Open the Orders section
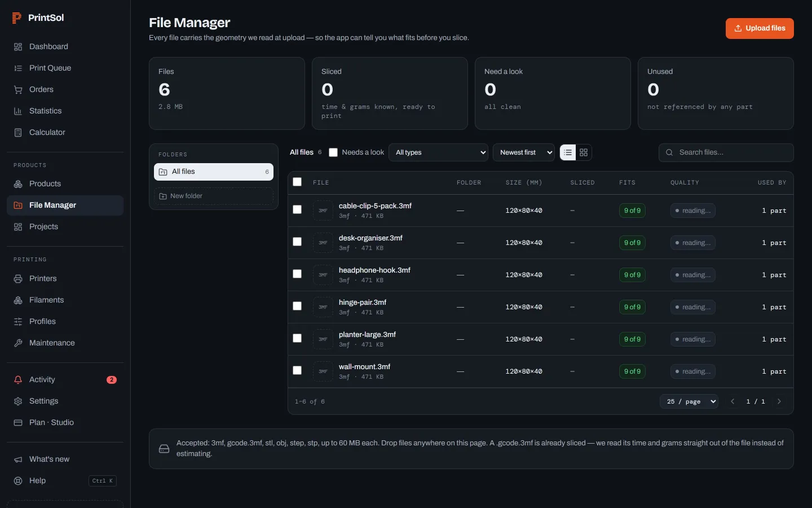Viewport: 812px width, 508px height. click(x=65, y=89)
